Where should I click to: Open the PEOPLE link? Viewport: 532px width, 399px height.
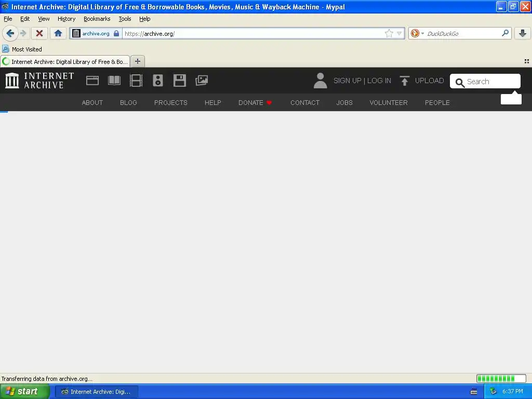(x=437, y=103)
